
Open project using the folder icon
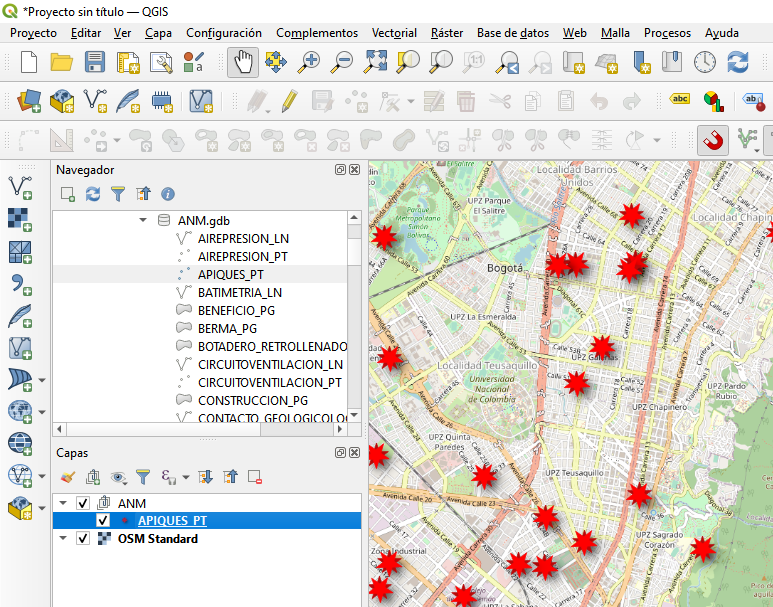(x=62, y=63)
